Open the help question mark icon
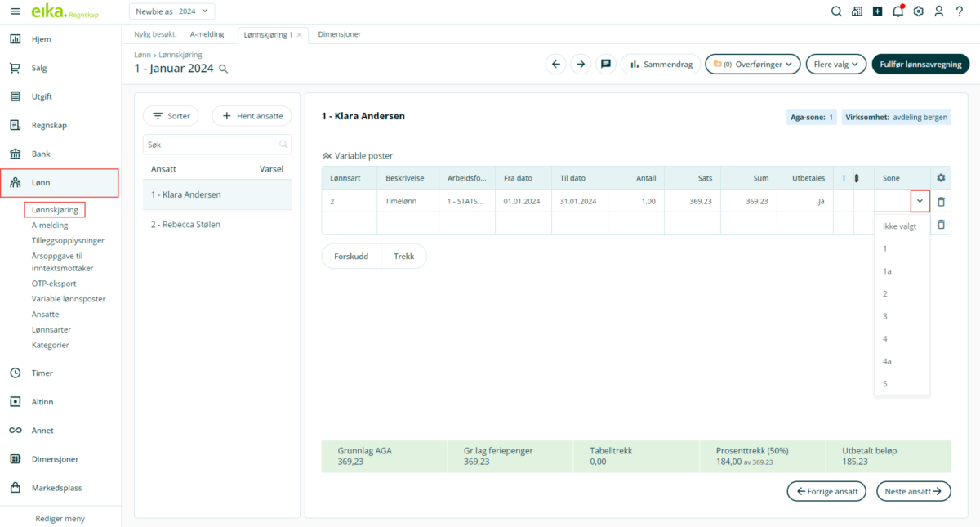Screen dimensions: 980x527 pos(960,11)
